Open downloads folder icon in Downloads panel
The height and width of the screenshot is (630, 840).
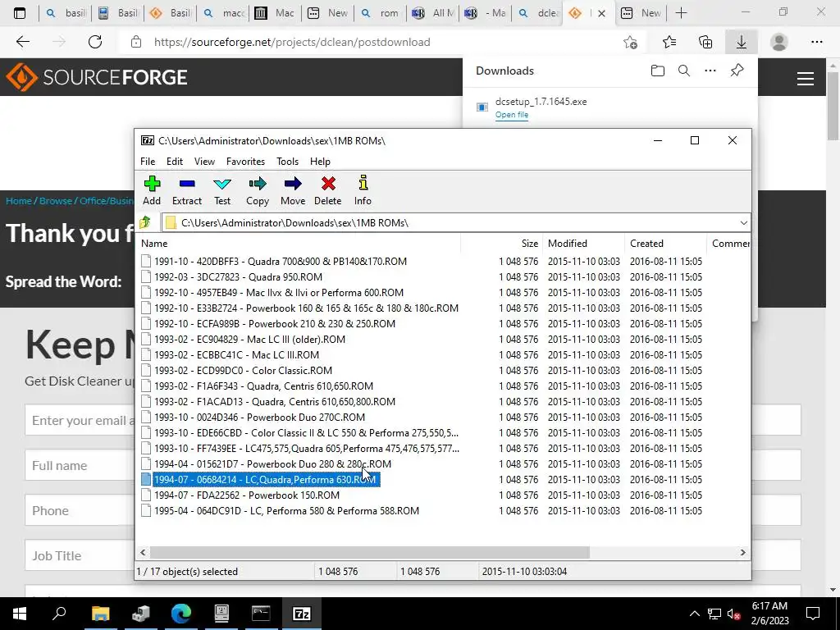pyautogui.click(x=657, y=71)
